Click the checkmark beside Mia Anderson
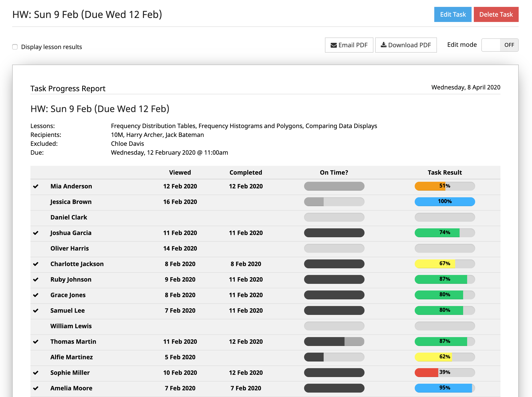532x397 pixels. pyautogui.click(x=36, y=186)
